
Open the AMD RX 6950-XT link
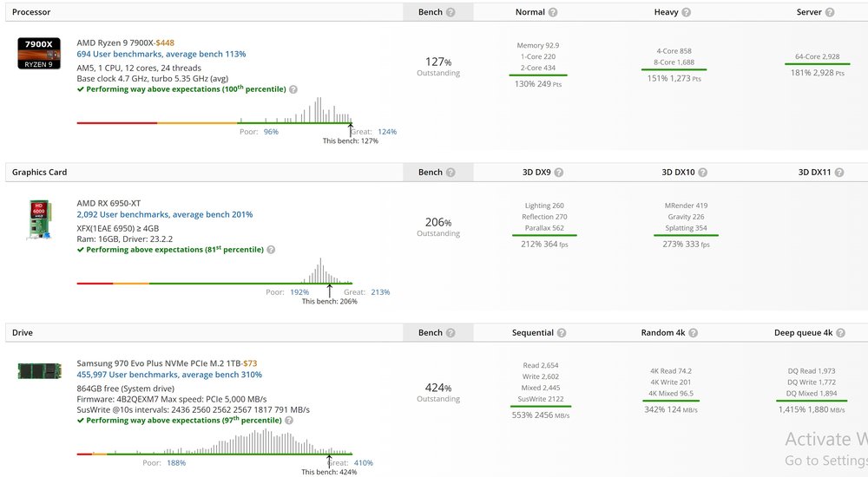click(x=108, y=203)
